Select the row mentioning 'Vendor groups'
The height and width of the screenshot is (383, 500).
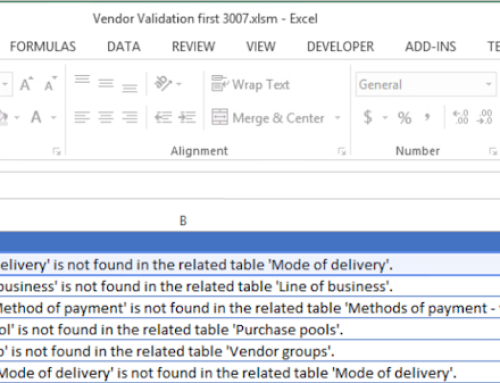(x=250, y=351)
